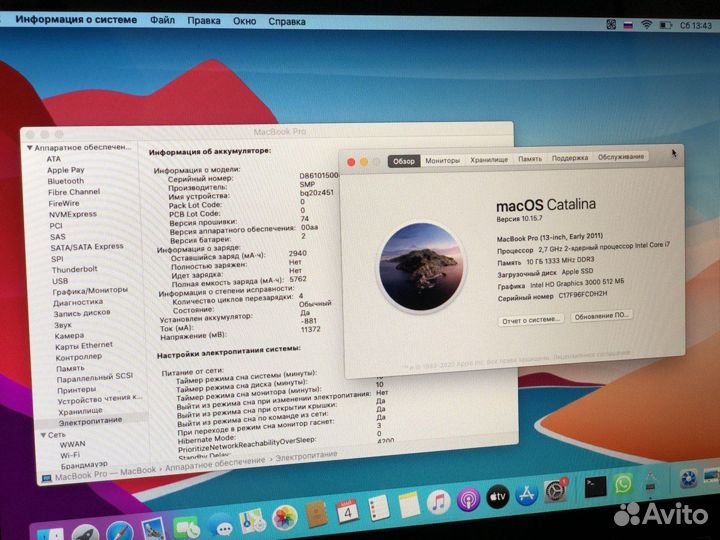This screenshot has width=720, height=540.
Task: Select NVMExpress in the sidebar
Action: (73, 214)
